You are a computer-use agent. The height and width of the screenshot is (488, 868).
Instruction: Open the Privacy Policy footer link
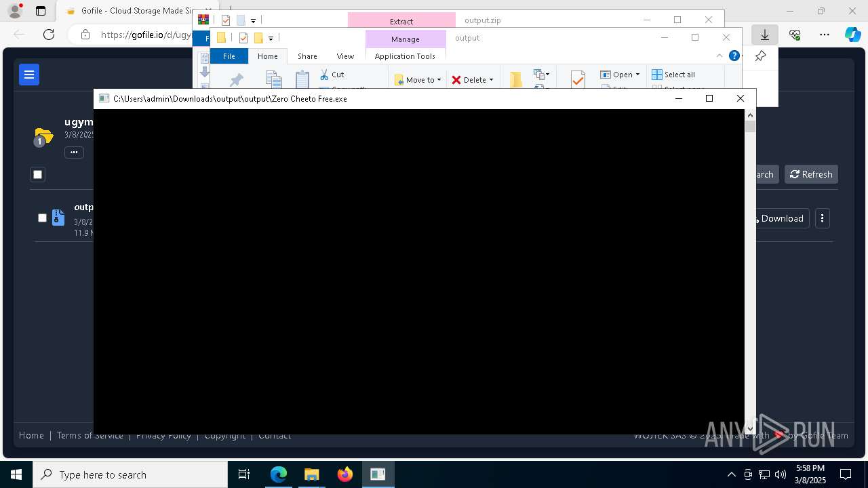[163, 435]
